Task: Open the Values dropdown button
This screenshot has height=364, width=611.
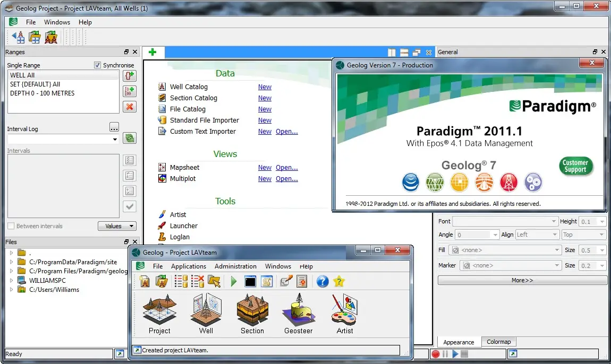Action: (116, 226)
